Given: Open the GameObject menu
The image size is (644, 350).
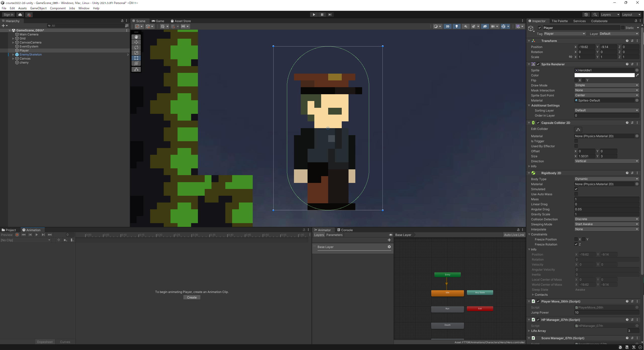Looking at the screenshot, I should click(x=38, y=8).
